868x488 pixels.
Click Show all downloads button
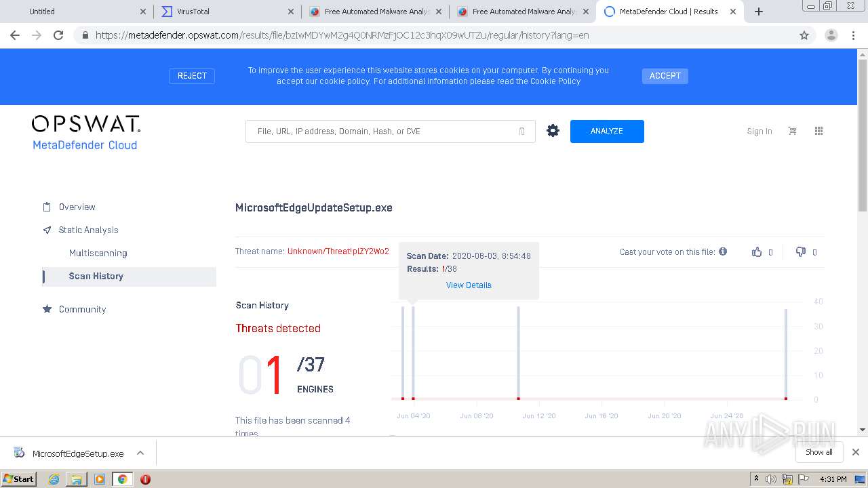point(819,452)
